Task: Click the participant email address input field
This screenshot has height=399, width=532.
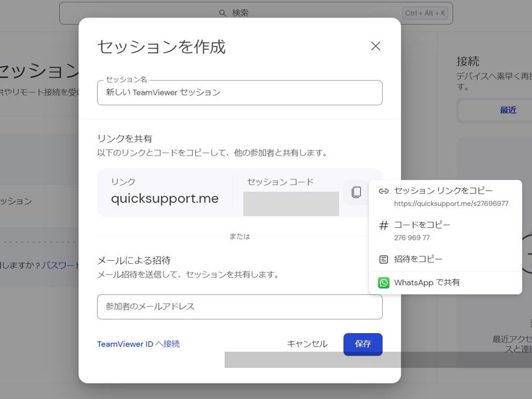Action: (x=240, y=307)
